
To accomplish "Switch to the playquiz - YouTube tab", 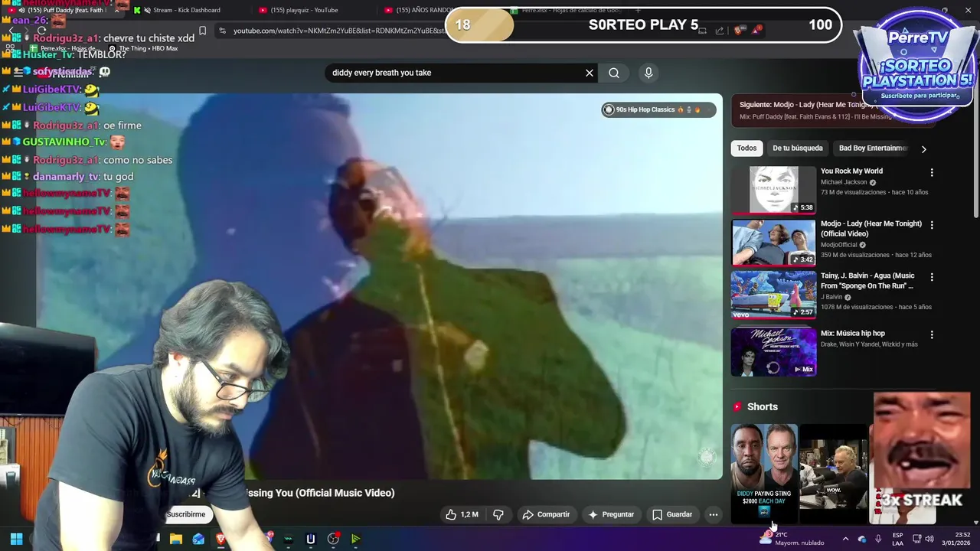I will (x=306, y=10).
